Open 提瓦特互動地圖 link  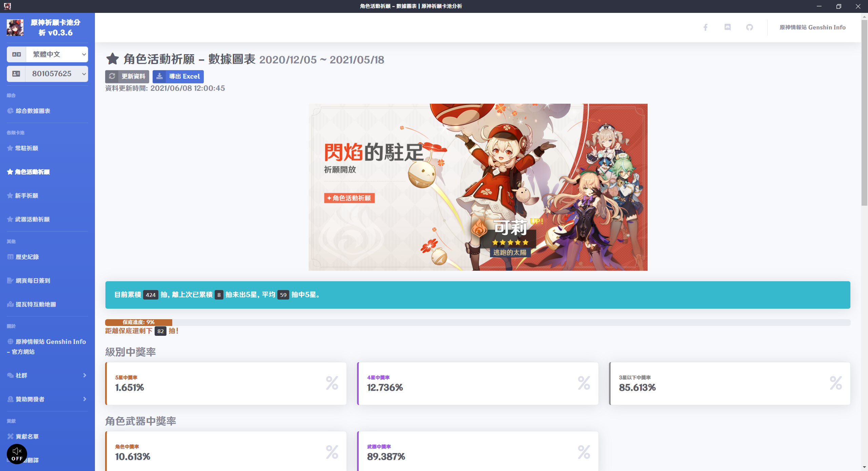(x=36, y=304)
